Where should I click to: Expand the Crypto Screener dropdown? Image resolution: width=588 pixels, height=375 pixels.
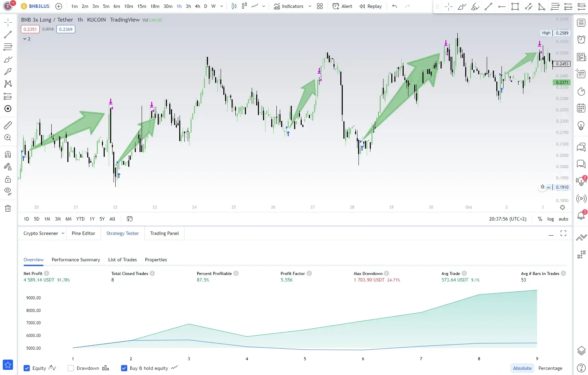63,233
